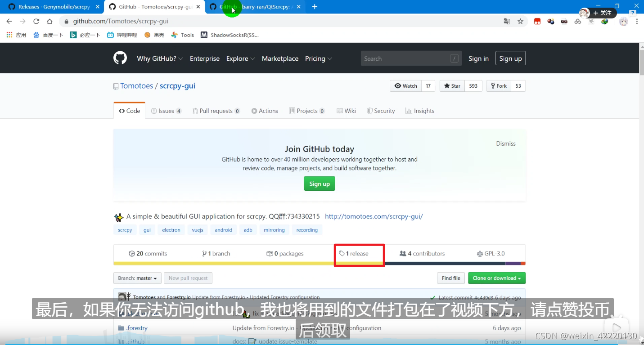Viewport: 644px width, 345px height.
Task: Click the Watch button
Action: [x=405, y=86]
